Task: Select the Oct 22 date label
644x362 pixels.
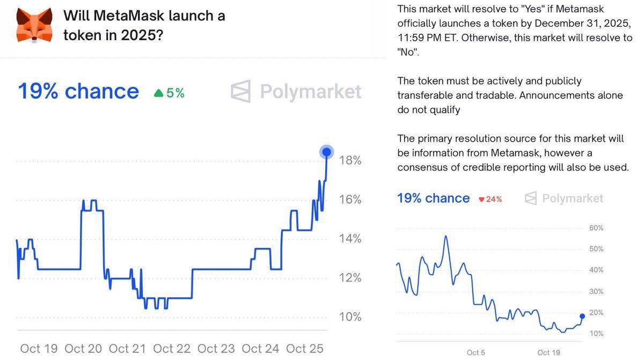Action: pyautogui.click(x=172, y=349)
